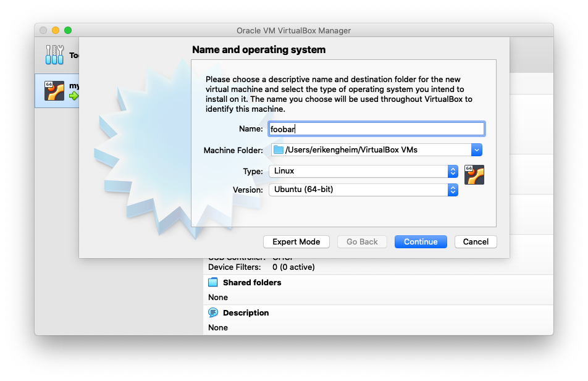Click the Description section heading
Viewport: 588px width, 381px height.
[x=246, y=312]
